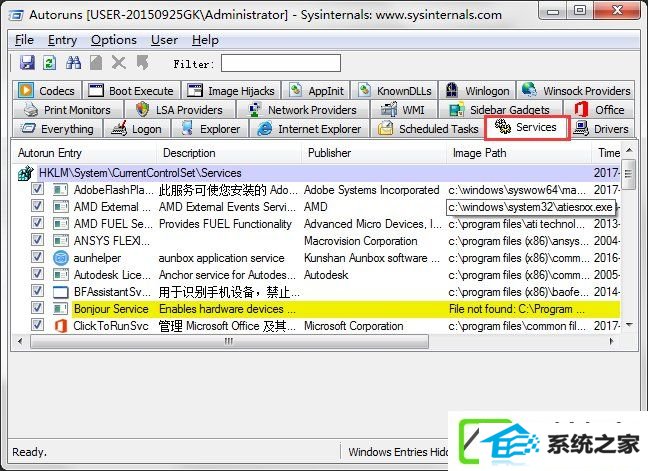
Task: Click the BFAssistantSvc row icon
Action: point(61,292)
